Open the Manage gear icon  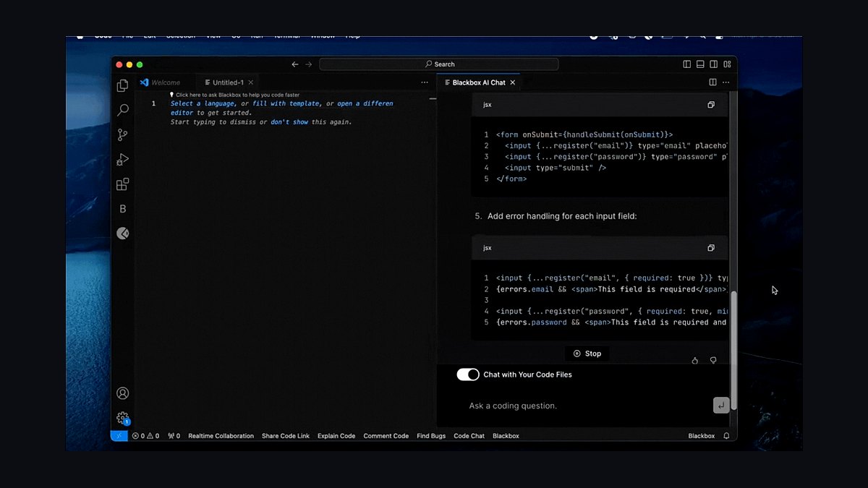123,418
